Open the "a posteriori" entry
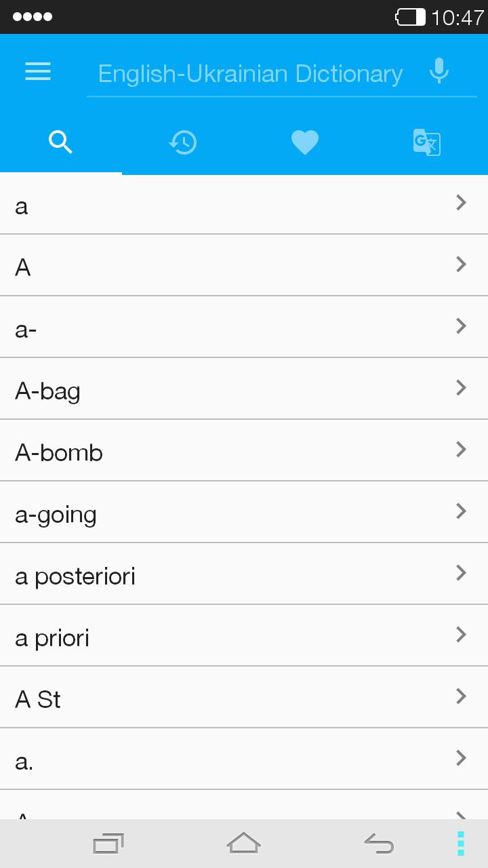The image size is (488, 868). (x=75, y=576)
